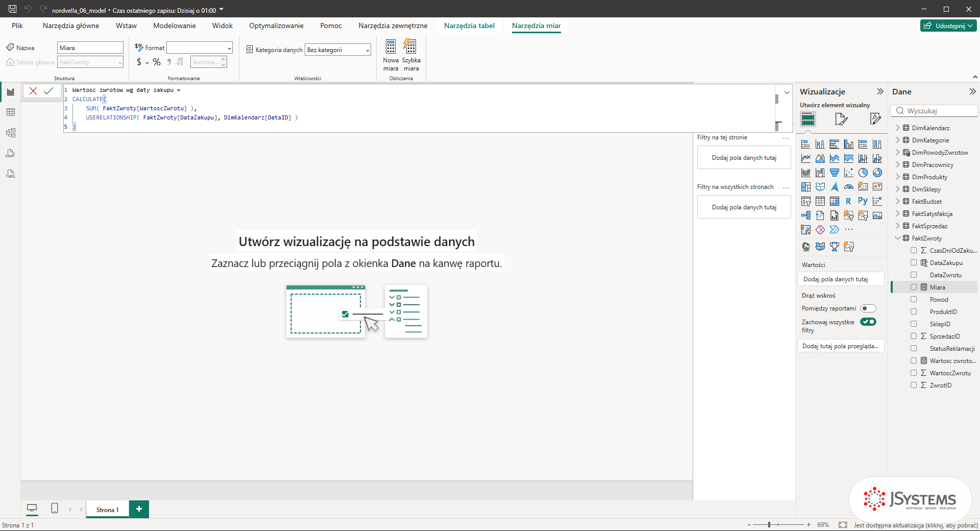The height and width of the screenshot is (531, 980).
Task: Open DAX query view in sidebar
Action: pos(10,153)
